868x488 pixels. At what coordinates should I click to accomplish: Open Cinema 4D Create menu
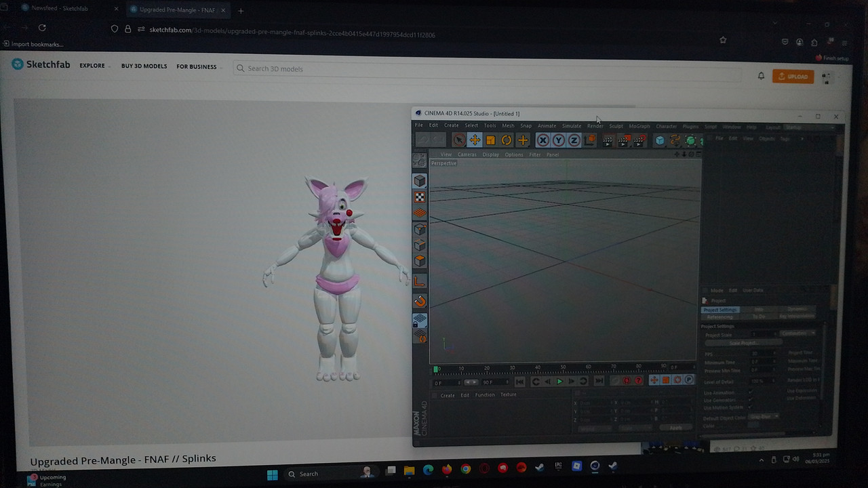tap(452, 125)
